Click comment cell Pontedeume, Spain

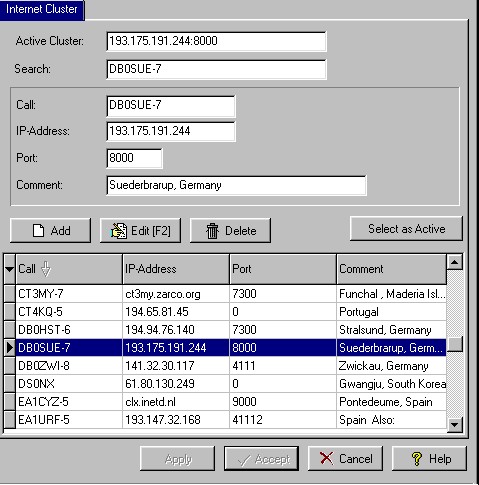point(392,402)
